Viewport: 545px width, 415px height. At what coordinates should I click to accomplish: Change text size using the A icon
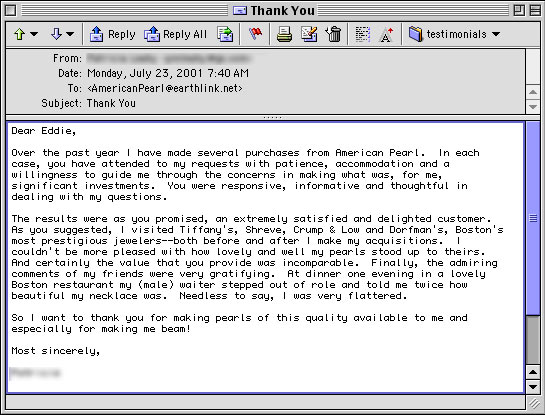386,34
